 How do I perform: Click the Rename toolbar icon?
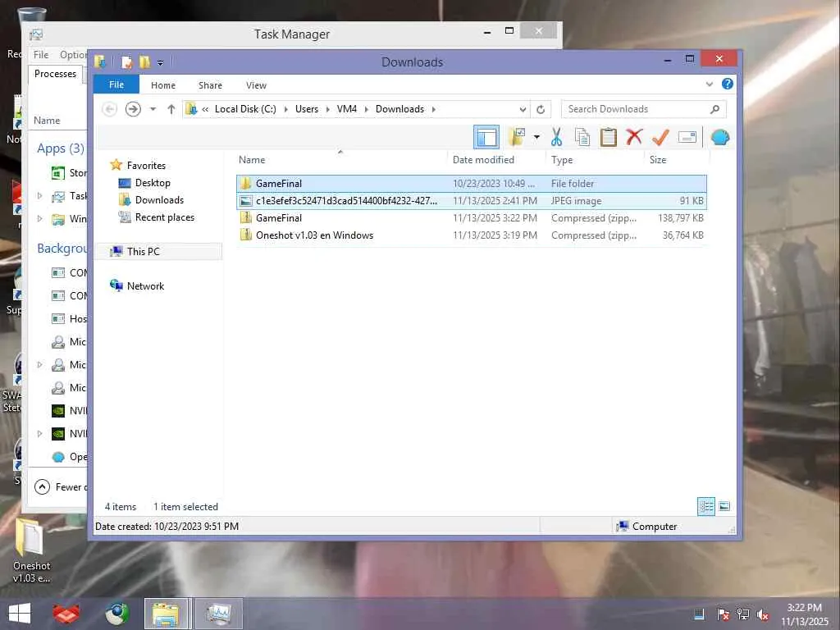click(x=687, y=137)
